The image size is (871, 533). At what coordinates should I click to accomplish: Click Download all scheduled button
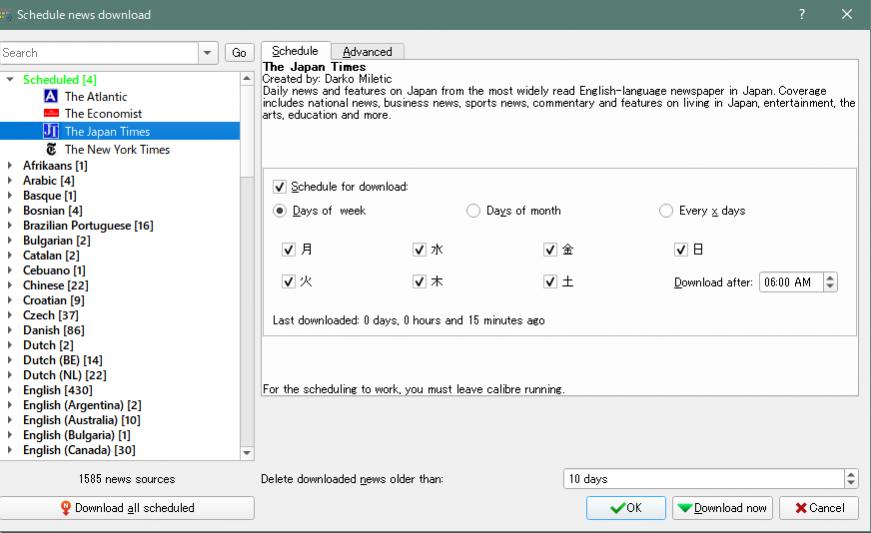click(x=127, y=508)
